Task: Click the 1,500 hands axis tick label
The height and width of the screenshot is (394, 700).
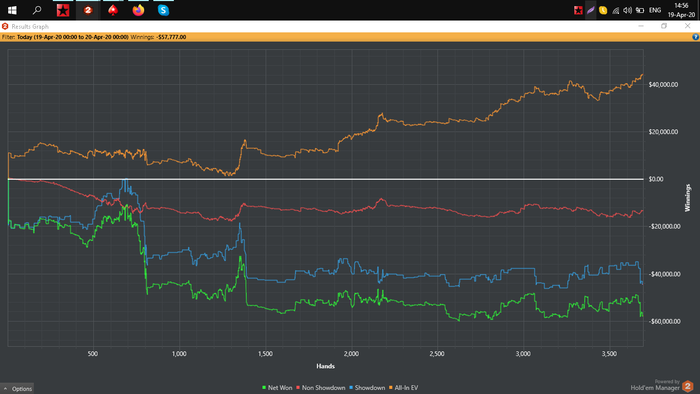Action: (265, 354)
